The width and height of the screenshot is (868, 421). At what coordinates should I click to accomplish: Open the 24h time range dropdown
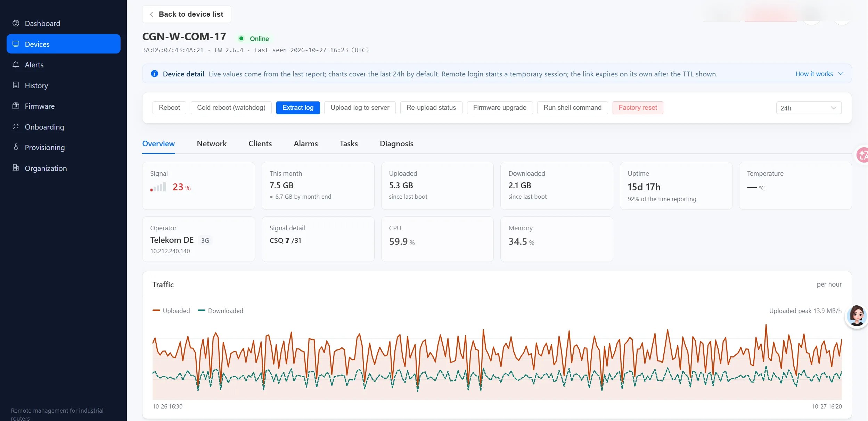[809, 108]
